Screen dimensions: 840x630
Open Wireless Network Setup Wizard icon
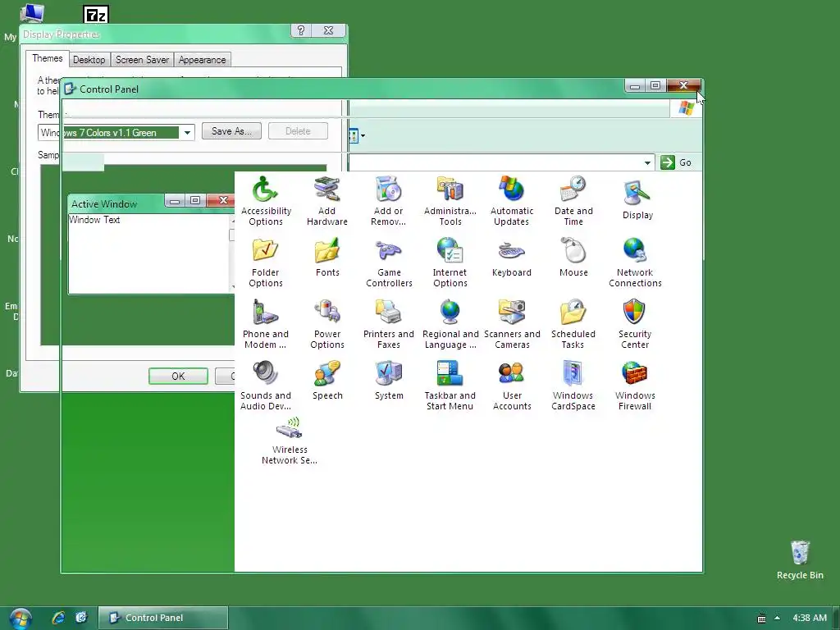pos(290,442)
